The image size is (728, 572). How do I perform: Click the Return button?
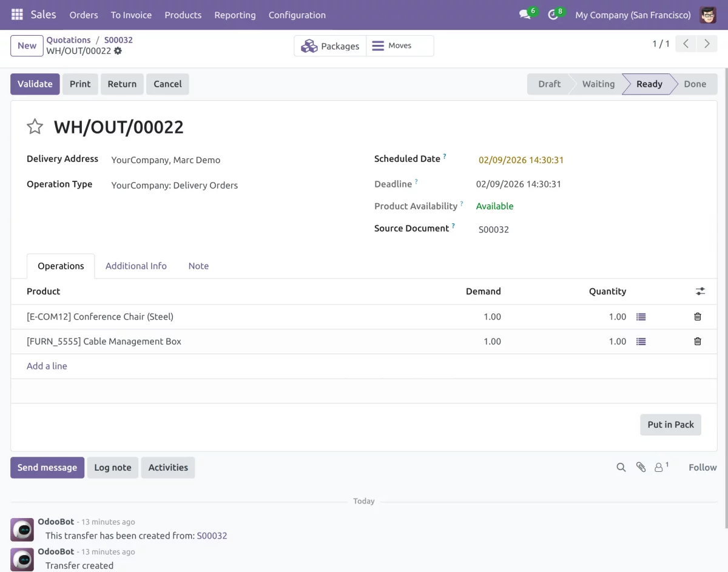122,84
